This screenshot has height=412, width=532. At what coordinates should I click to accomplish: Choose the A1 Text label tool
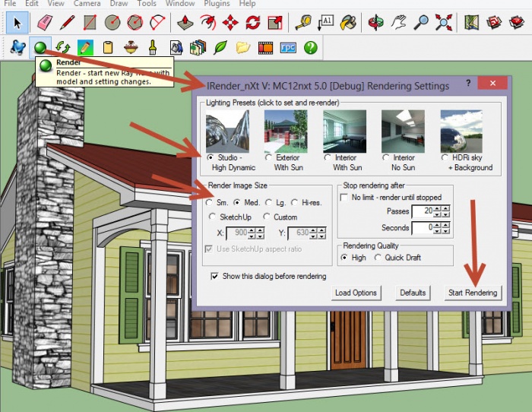325,23
